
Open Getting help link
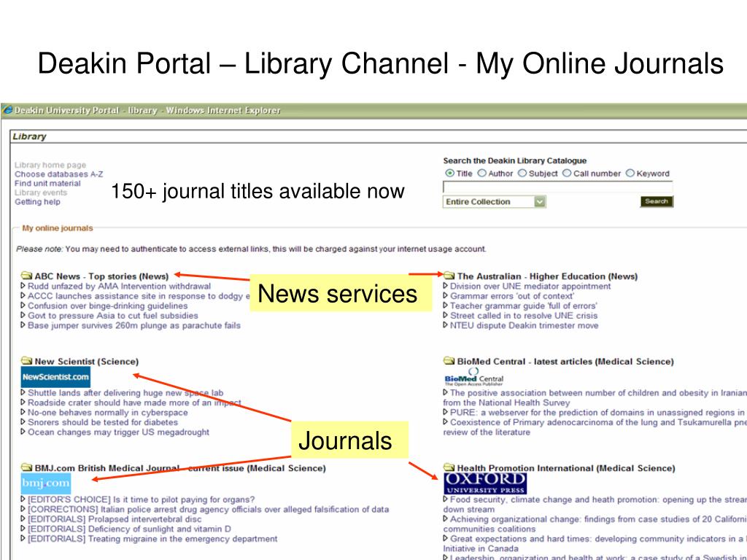tap(38, 202)
